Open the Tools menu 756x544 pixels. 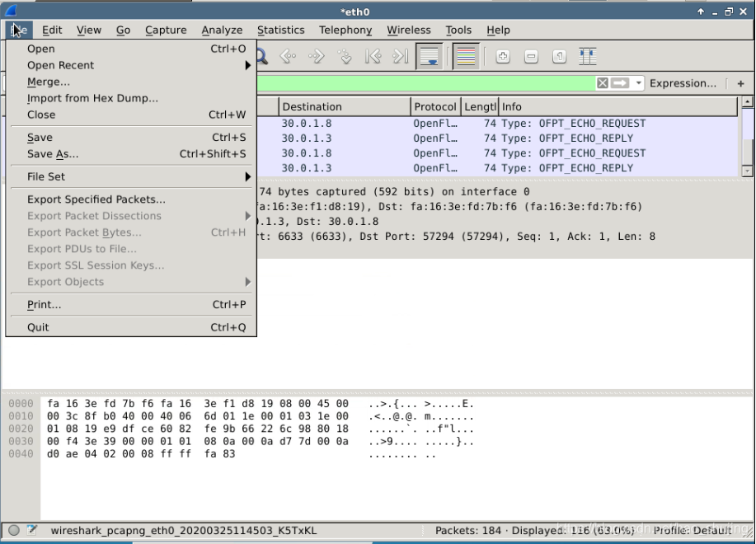pyautogui.click(x=458, y=30)
